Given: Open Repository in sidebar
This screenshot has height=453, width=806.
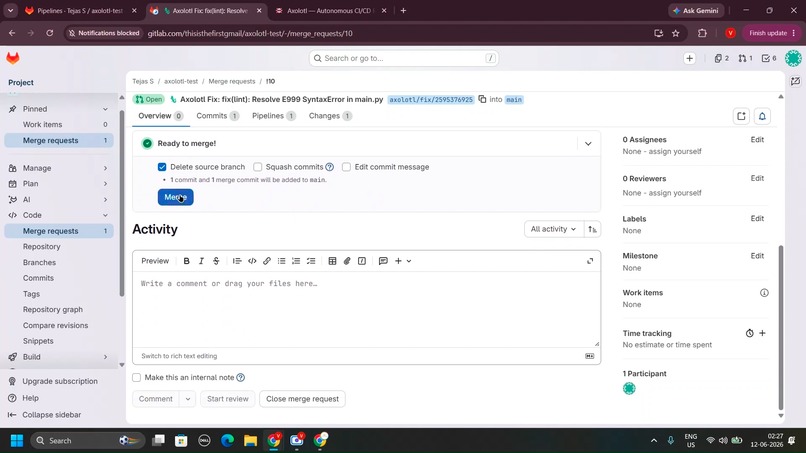Looking at the screenshot, I should [42, 247].
